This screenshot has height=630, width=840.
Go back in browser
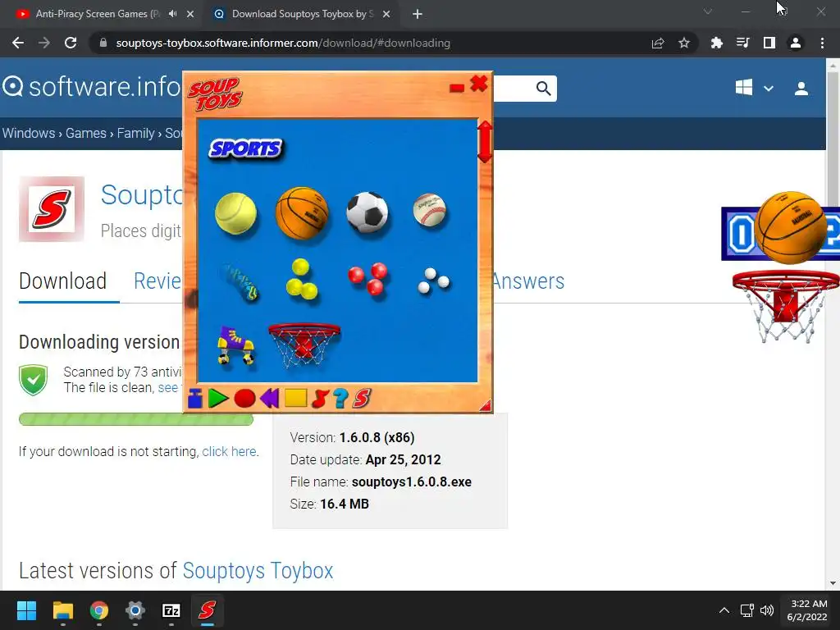point(18,43)
